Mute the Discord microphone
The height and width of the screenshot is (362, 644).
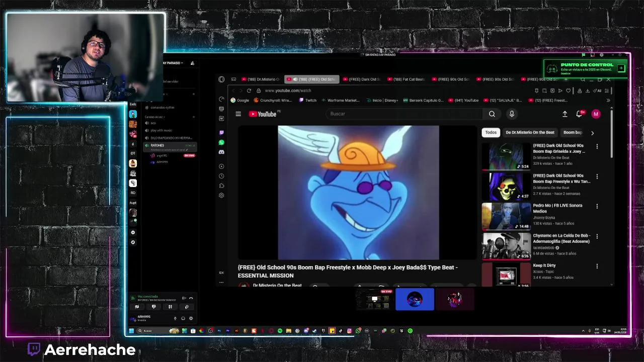coord(175,318)
